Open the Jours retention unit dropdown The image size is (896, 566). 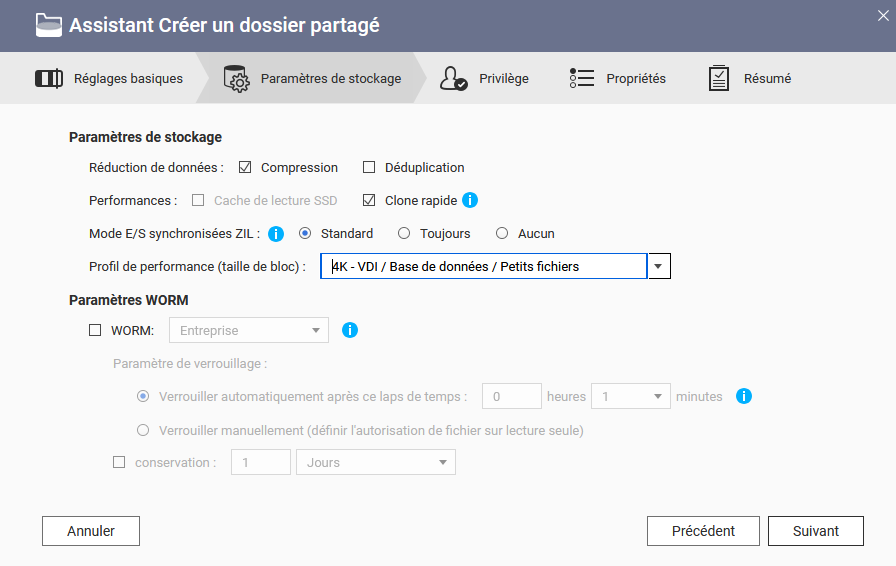(x=375, y=462)
